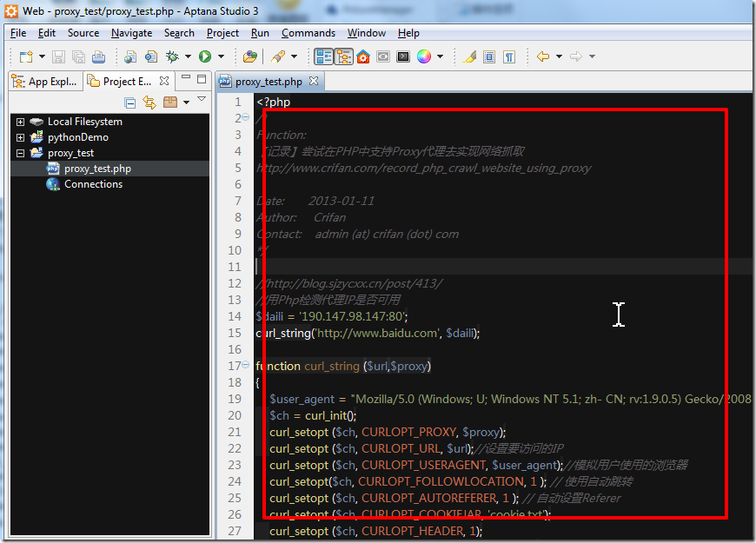756x543 pixels.
Task: Expand the Local Filesystem tree node
Action: point(20,122)
